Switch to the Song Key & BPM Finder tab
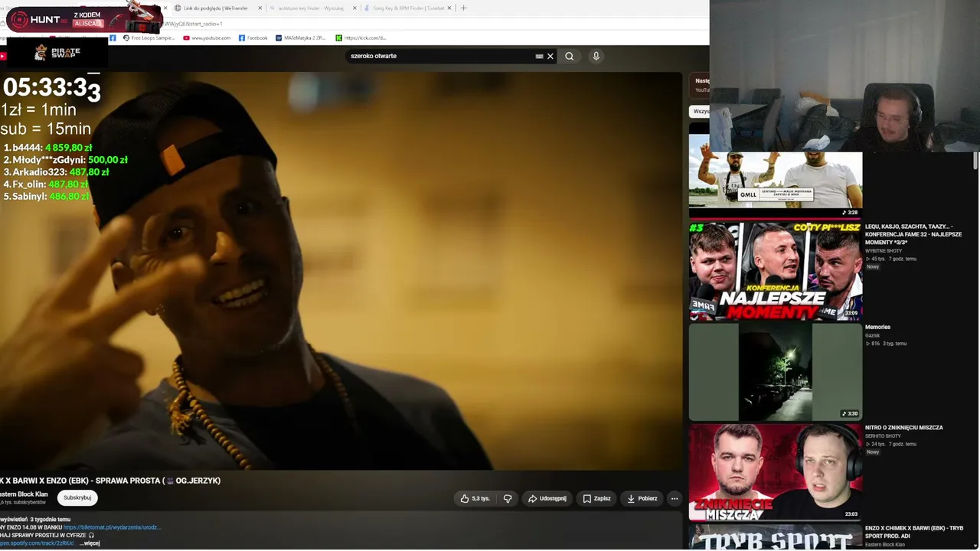980x551 pixels. click(x=408, y=8)
